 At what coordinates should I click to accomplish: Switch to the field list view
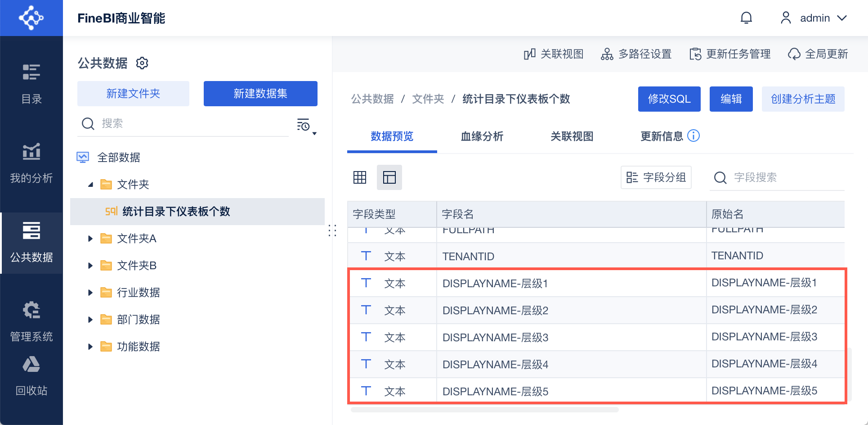389,177
